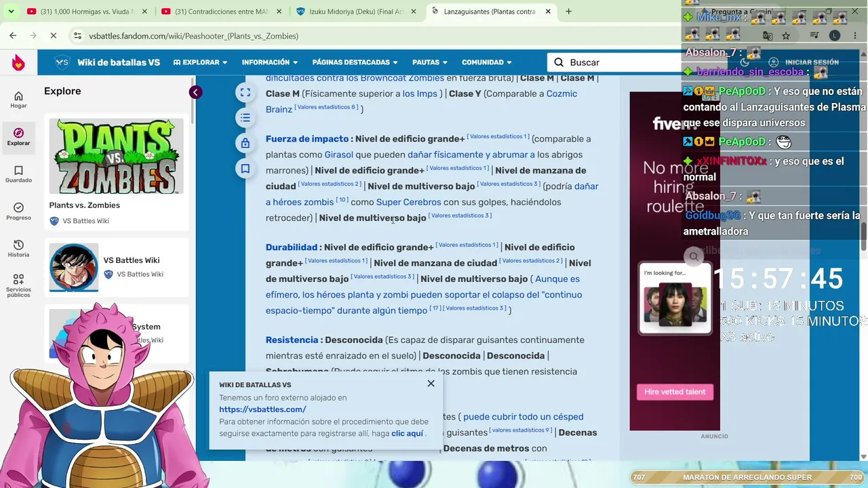This screenshot has height=488, width=868.
Task: Click the fullscreen expand page tool
Action: [245, 93]
